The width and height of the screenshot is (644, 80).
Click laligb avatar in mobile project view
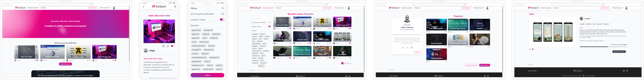click(146, 50)
